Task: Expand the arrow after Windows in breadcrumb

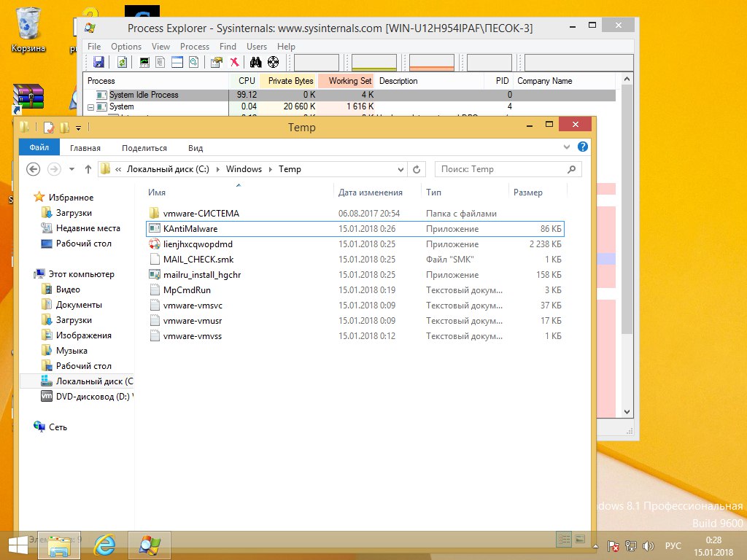Action: [270, 169]
